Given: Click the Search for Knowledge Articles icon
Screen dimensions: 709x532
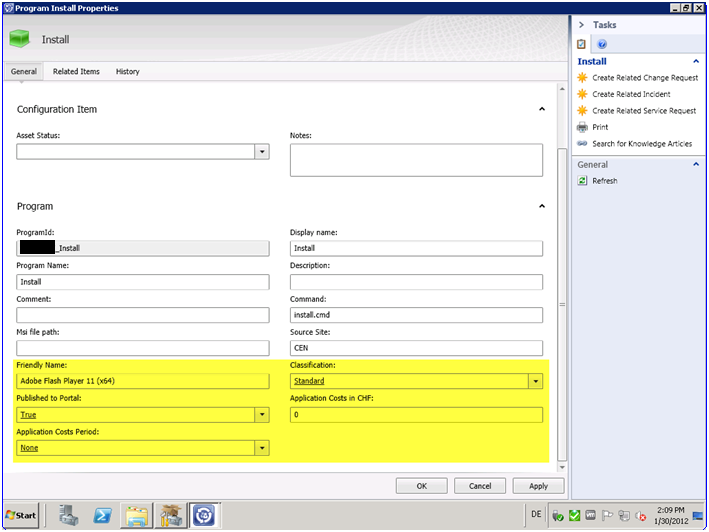Looking at the screenshot, I should point(583,144).
